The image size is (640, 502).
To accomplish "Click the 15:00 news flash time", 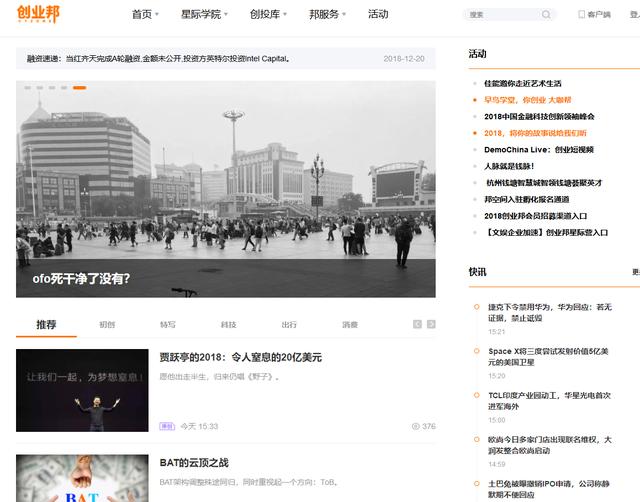I will [497, 420].
